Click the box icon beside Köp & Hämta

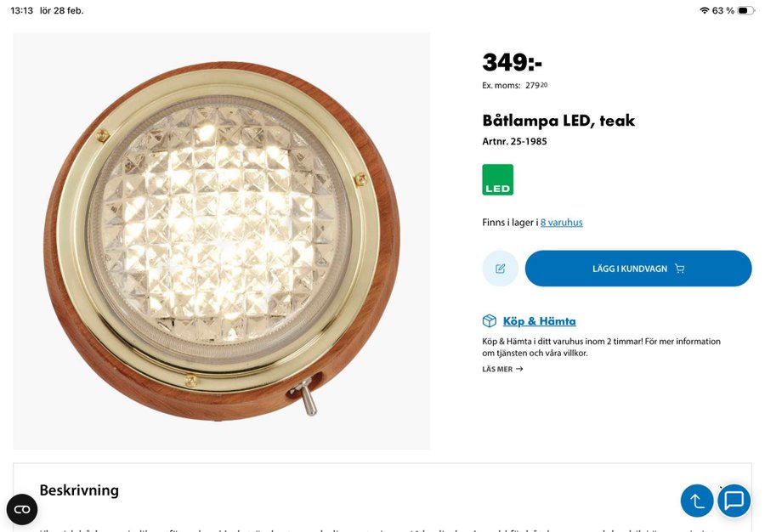[x=489, y=321]
